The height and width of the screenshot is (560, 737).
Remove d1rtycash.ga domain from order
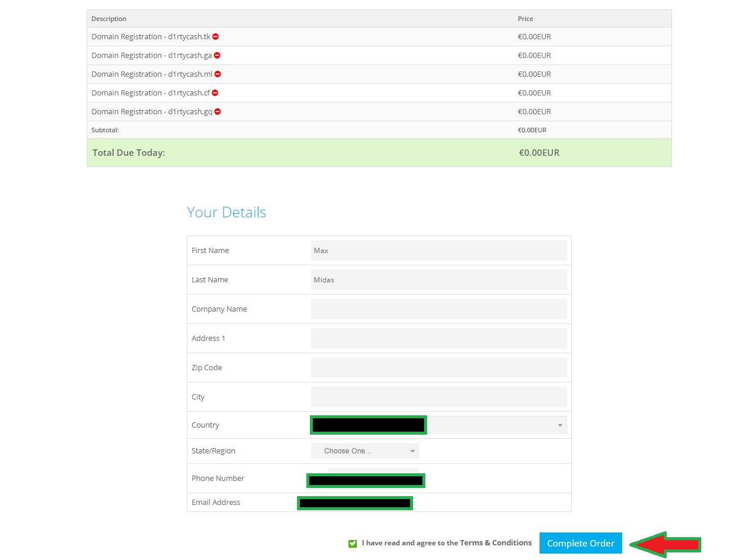coord(217,56)
